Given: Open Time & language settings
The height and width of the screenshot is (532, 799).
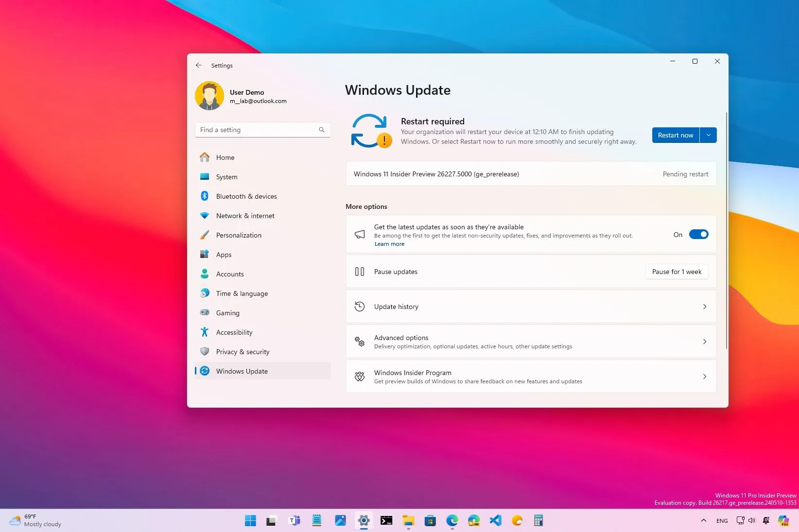Looking at the screenshot, I should (x=242, y=293).
